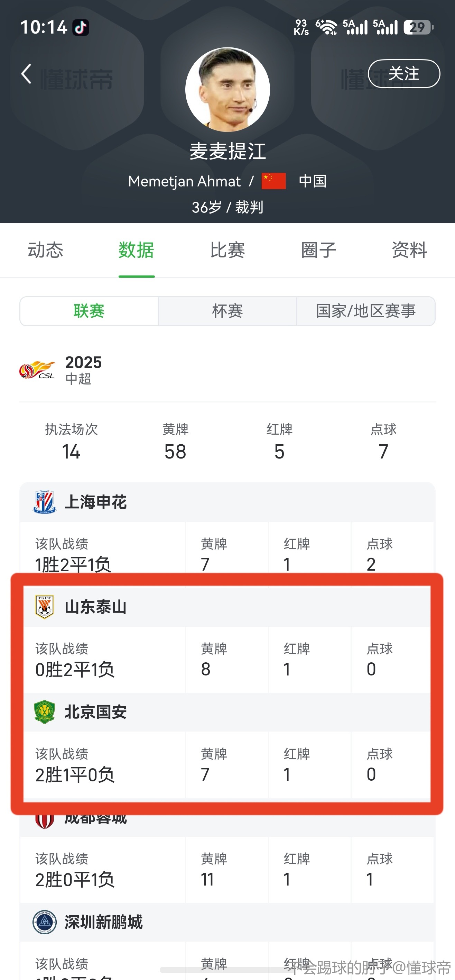Open the 北京国安 team name link

(x=96, y=712)
